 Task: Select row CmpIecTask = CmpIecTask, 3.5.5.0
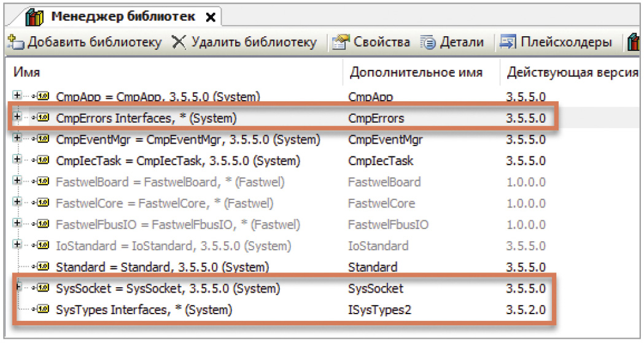click(178, 161)
